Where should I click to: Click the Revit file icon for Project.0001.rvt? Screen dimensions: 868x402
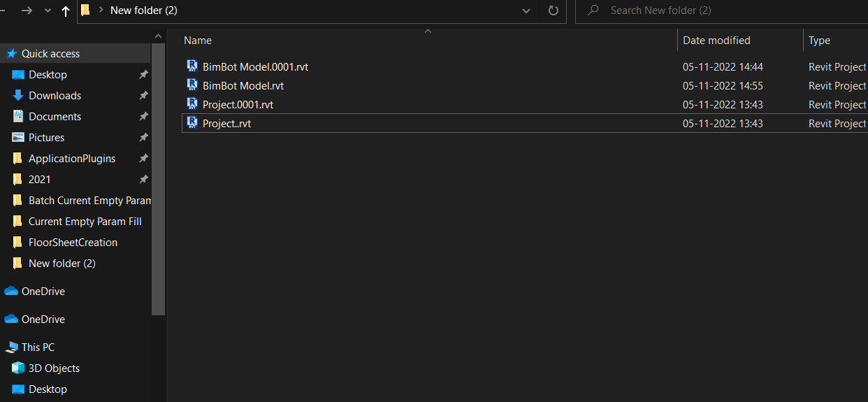pos(192,104)
